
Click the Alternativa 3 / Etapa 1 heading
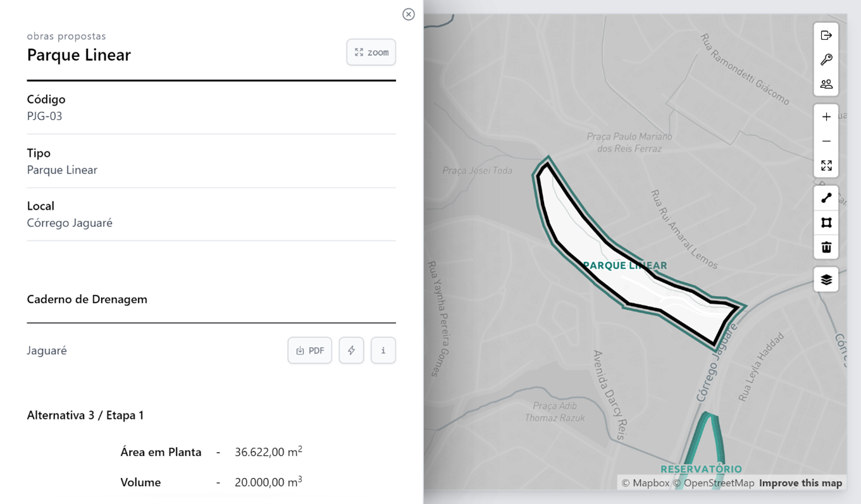[x=85, y=415]
